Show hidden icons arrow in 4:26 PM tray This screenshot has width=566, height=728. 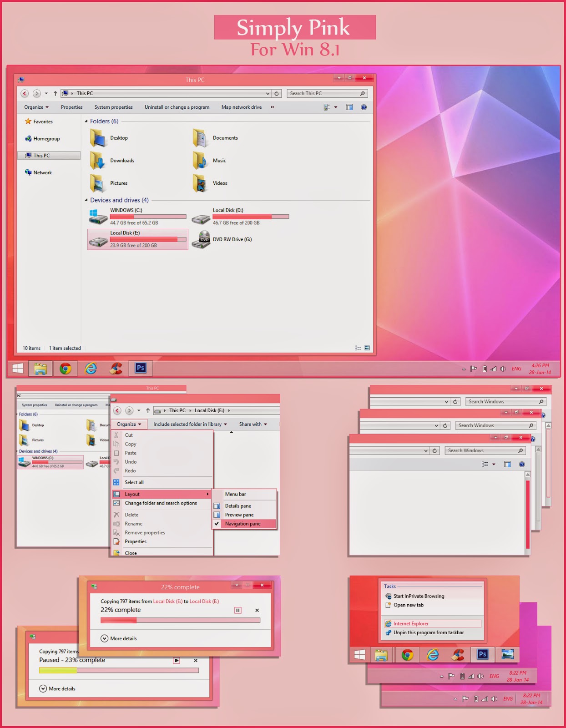[464, 369]
